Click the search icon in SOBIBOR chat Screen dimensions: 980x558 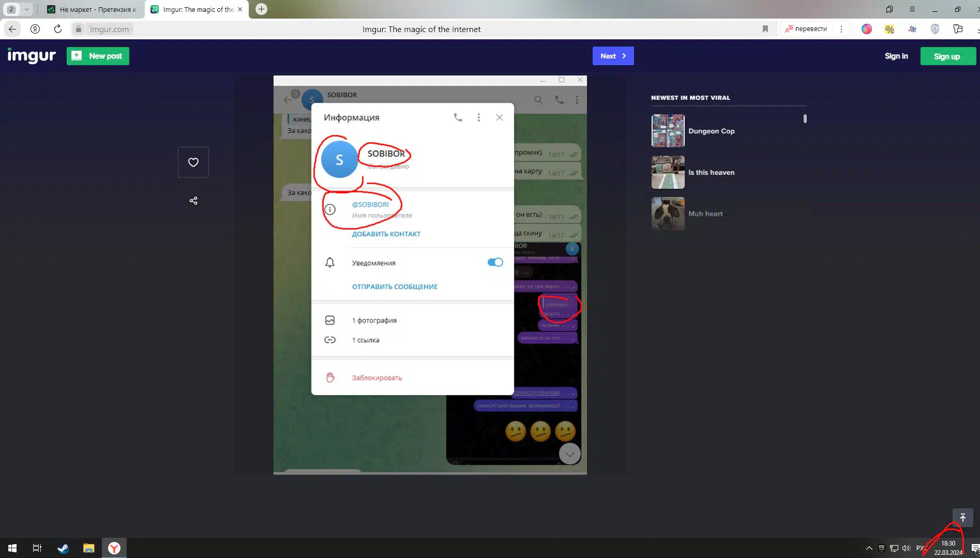(x=538, y=100)
